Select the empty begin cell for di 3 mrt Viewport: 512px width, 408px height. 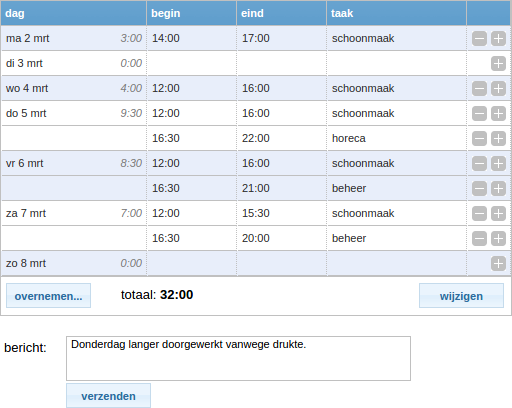click(192, 63)
